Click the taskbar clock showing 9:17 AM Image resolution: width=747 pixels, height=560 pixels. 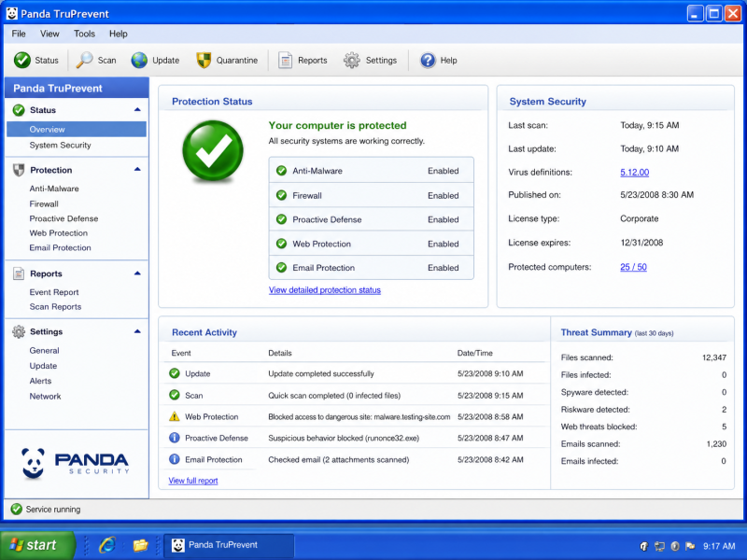(x=719, y=546)
